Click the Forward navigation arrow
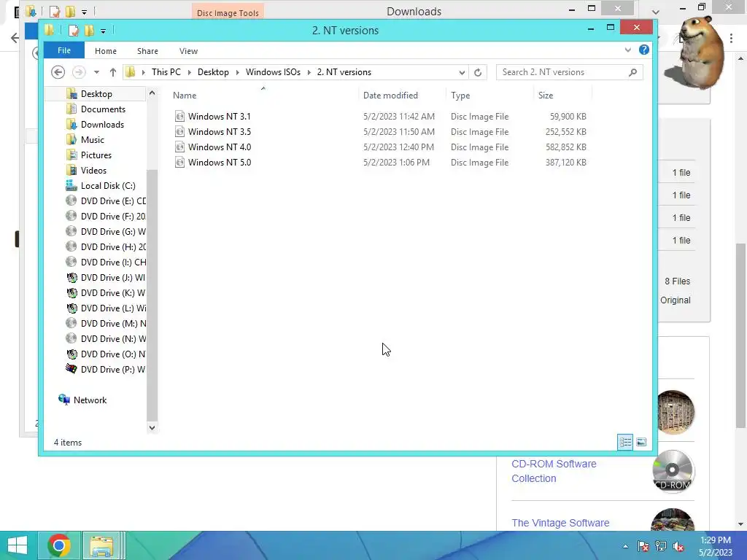747x560 pixels. click(79, 72)
